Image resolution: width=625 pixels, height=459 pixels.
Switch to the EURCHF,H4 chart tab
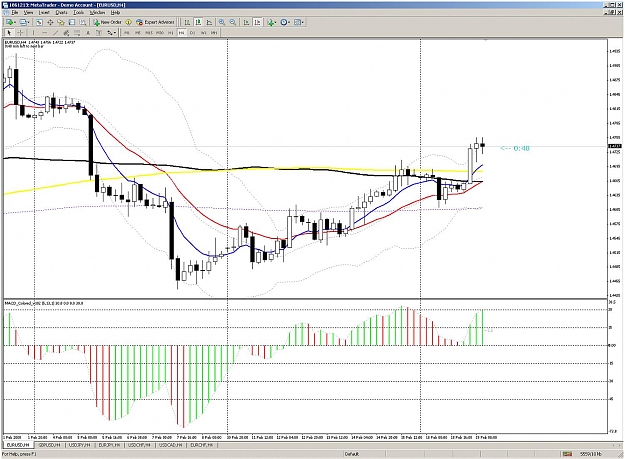pos(203,445)
